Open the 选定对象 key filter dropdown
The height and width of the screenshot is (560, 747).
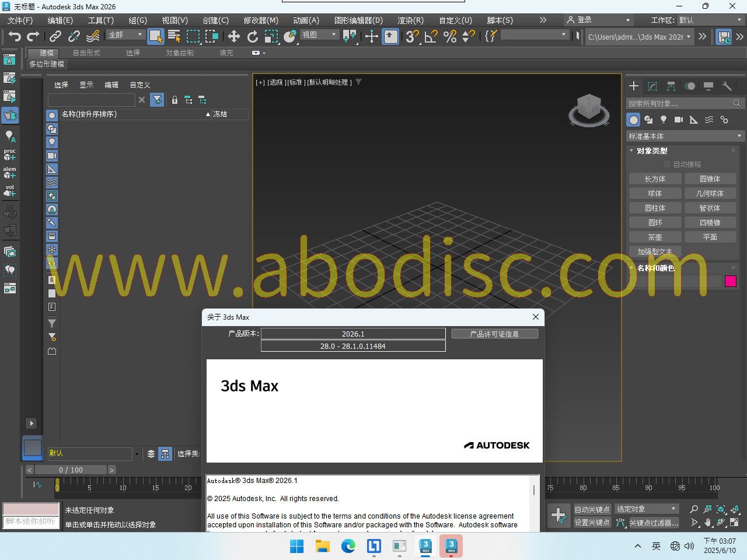647,509
